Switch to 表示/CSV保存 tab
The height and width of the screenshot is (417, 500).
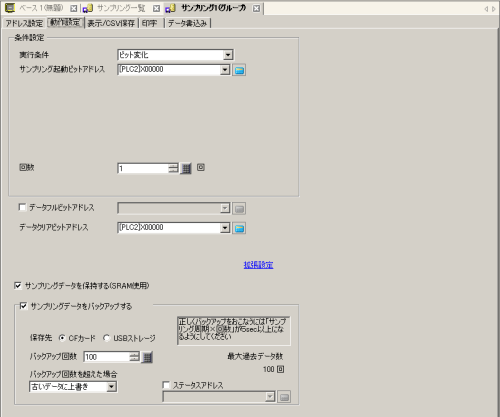[111, 23]
